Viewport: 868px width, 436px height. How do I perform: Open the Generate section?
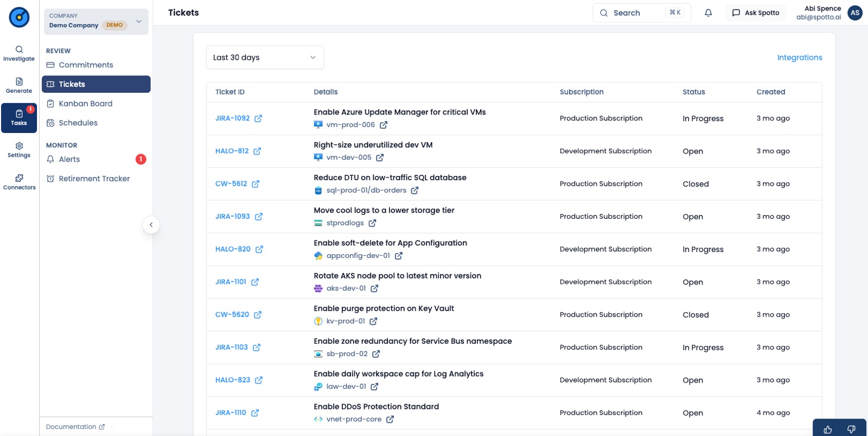click(x=19, y=85)
